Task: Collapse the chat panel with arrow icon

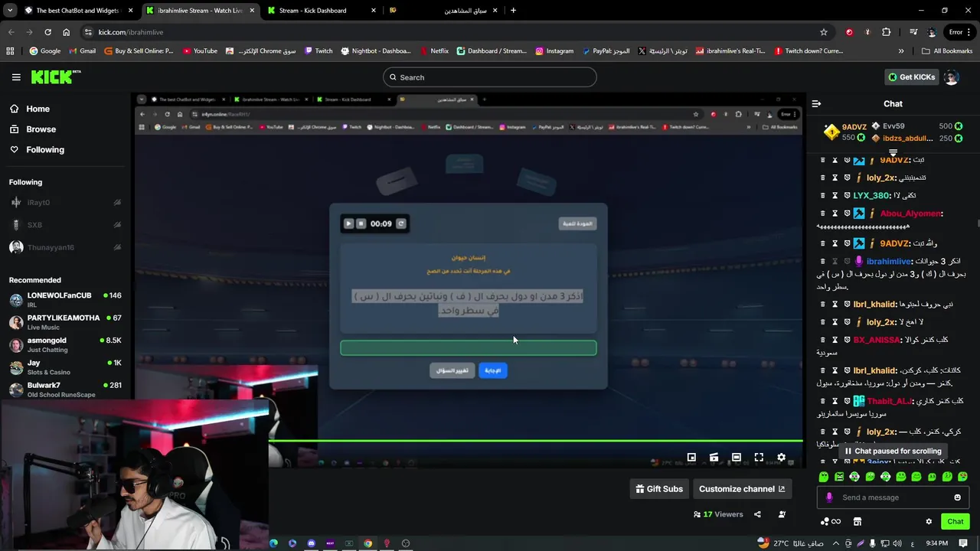Action: tap(816, 103)
